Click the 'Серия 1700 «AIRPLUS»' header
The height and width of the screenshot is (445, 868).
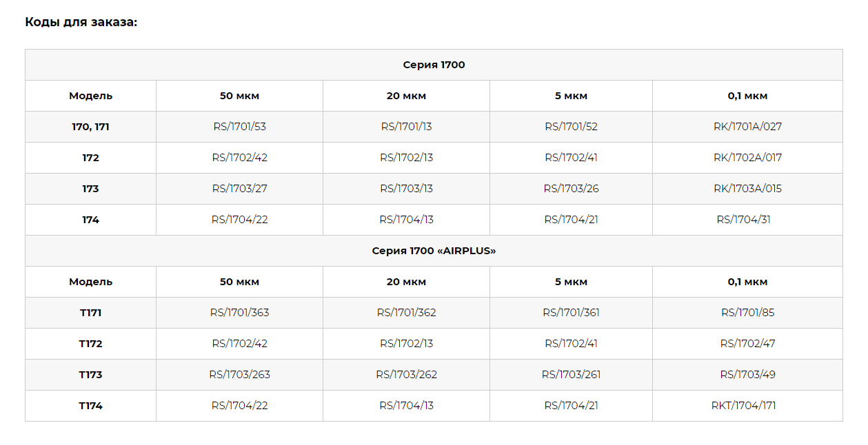tap(434, 251)
